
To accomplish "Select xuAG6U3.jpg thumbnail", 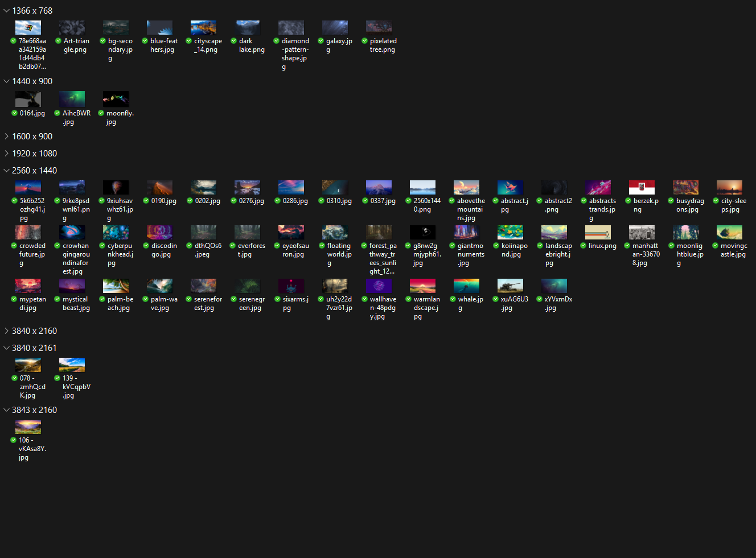I will click(x=510, y=286).
